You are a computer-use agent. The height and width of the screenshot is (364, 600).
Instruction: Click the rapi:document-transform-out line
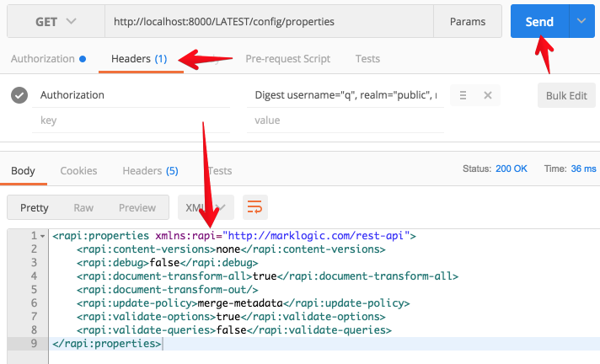click(167, 289)
